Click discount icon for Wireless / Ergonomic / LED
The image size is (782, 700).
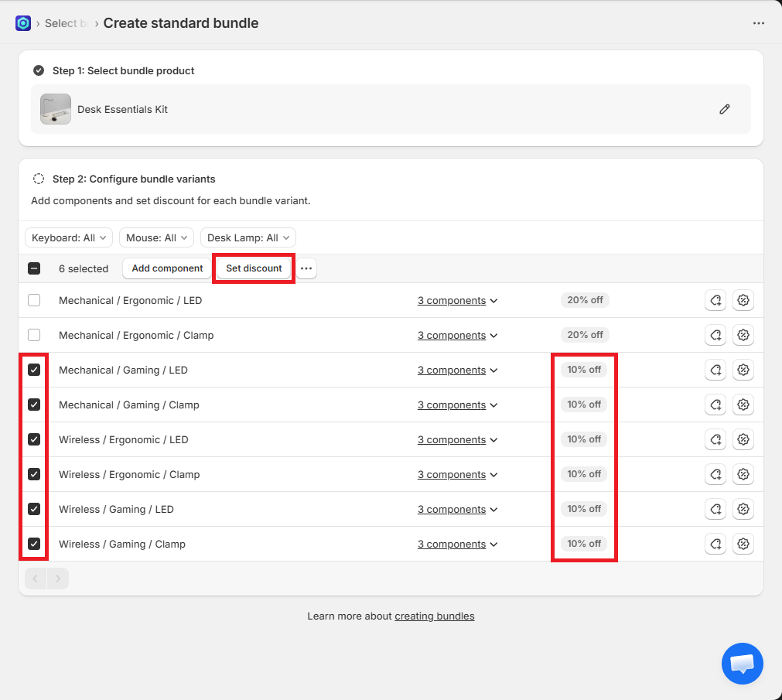coord(743,439)
